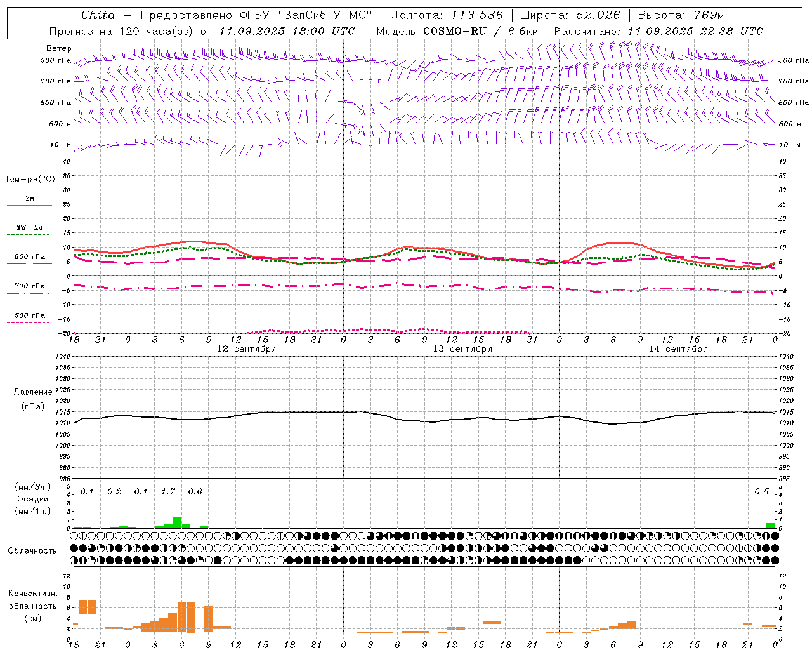This screenshot has height=650, width=812.
Task: Click the "Давление" pressure panel label
Action: [x=33, y=392]
